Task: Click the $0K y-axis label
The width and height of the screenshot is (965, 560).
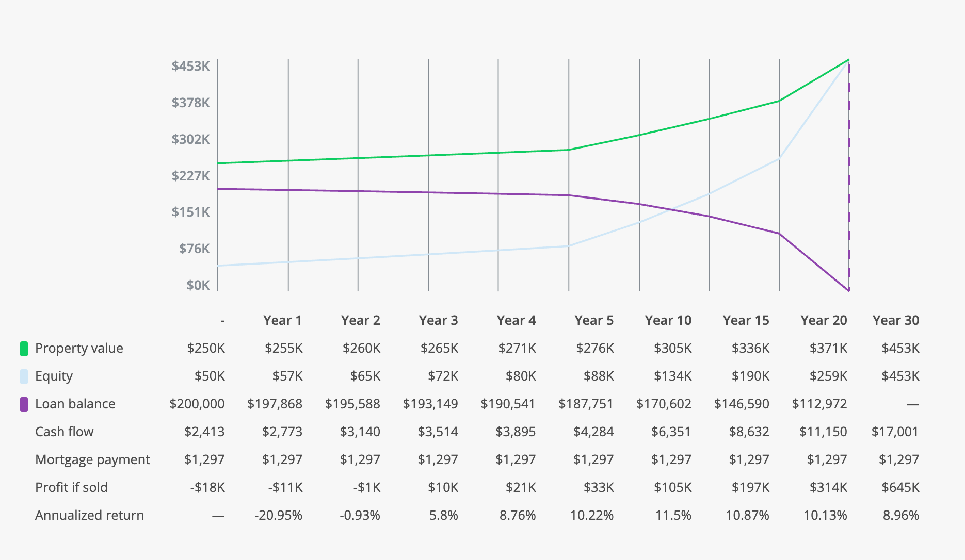Action: pos(198,285)
